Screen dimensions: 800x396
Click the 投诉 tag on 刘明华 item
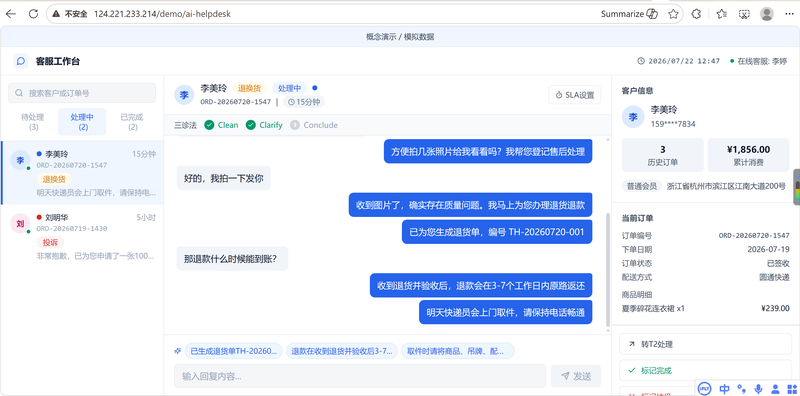(x=51, y=242)
